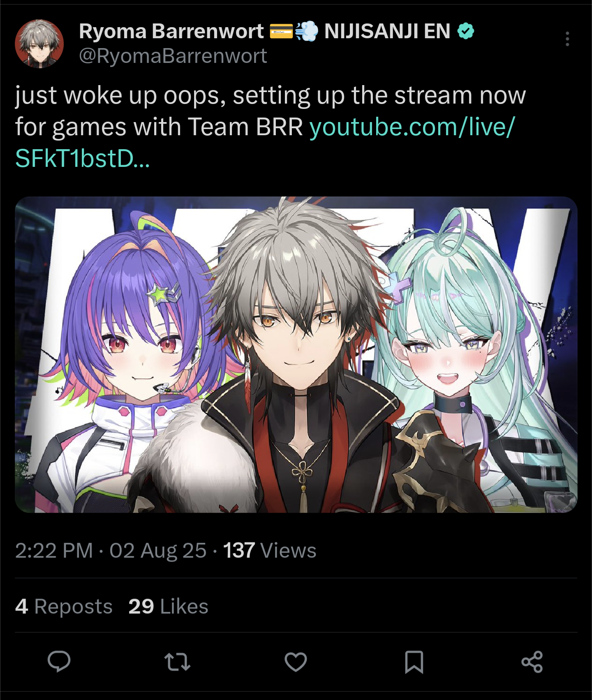
Task: View the 4 Reposts list
Action: tap(64, 606)
